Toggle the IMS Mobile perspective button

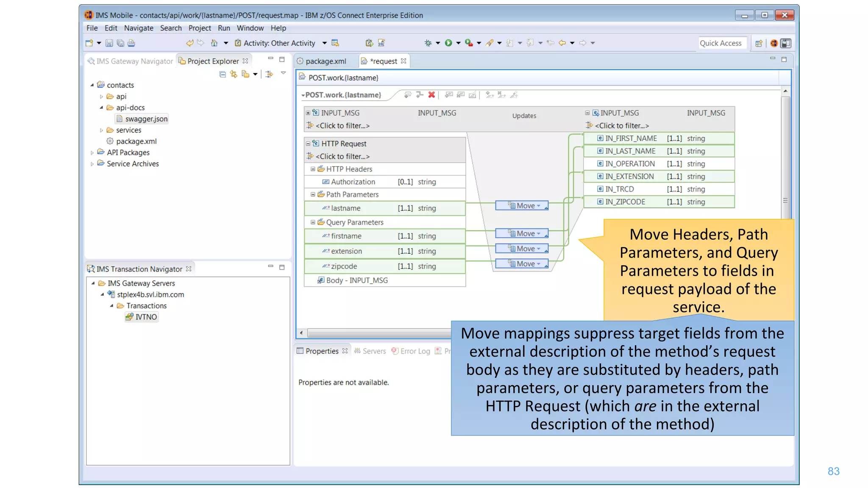pyautogui.click(x=774, y=43)
